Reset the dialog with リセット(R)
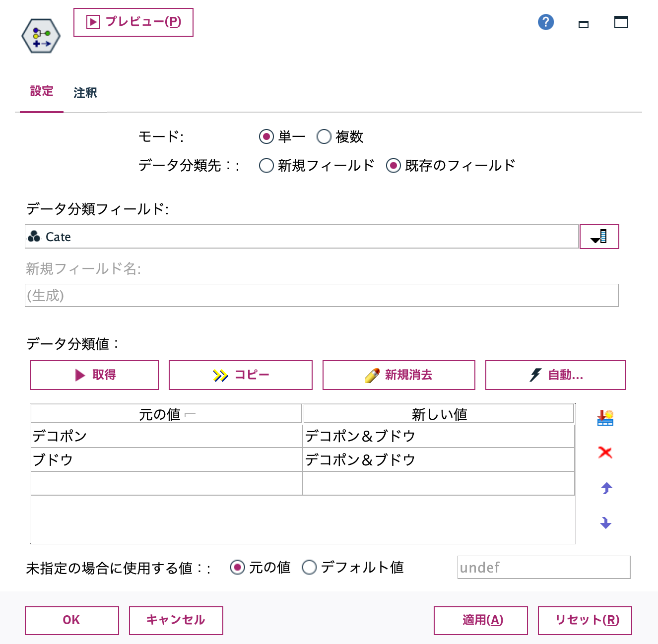 (585, 620)
